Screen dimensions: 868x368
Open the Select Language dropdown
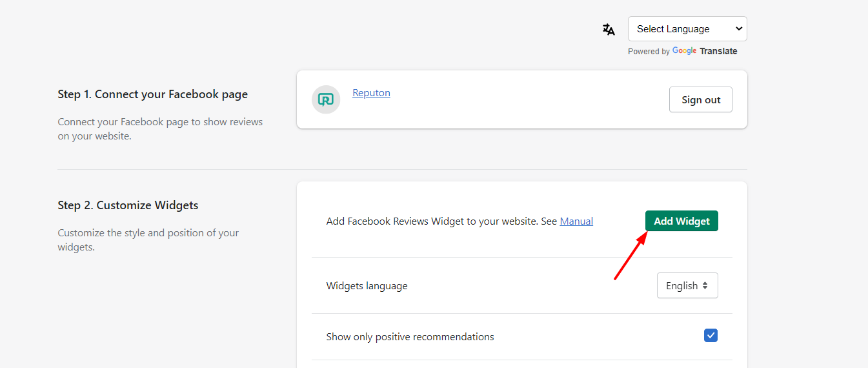[x=687, y=29]
